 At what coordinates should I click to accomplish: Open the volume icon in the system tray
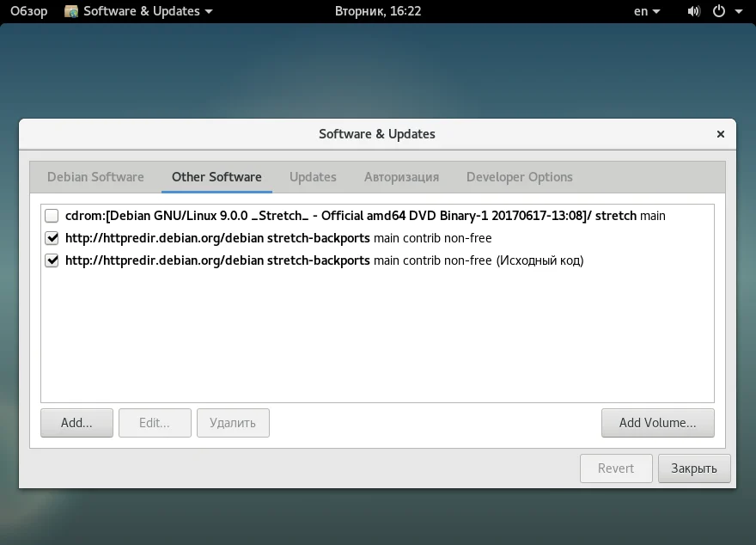694,11
